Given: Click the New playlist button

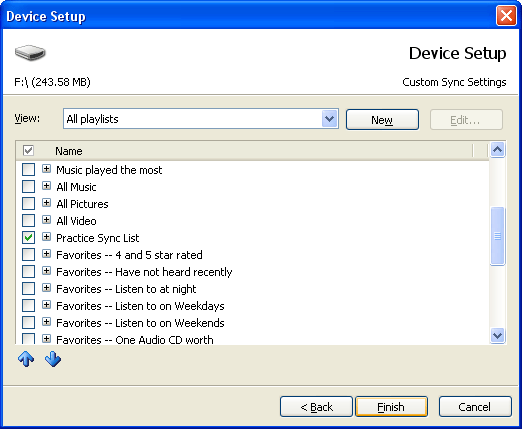Looking at the screenshot, I should click(x=382, y=120).
